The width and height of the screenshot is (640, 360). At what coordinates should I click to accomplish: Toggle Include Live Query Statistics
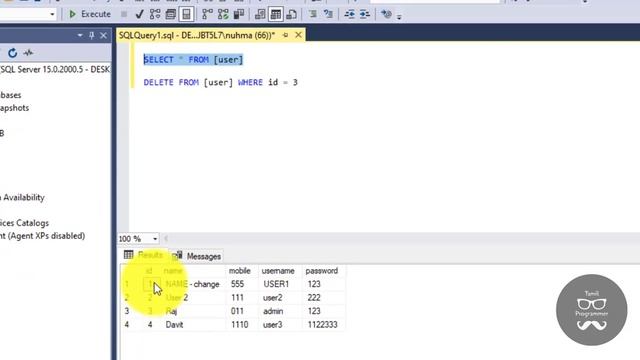pyautogui.click(x=223, y=14)
